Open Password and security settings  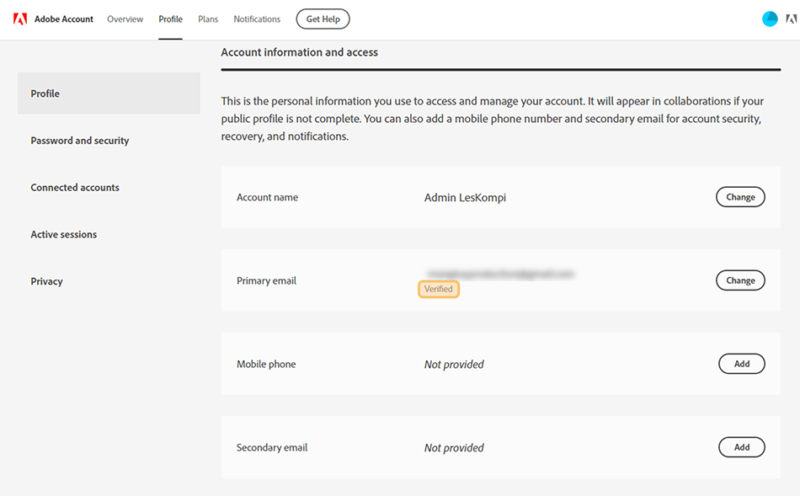click(x=80, y=140)
